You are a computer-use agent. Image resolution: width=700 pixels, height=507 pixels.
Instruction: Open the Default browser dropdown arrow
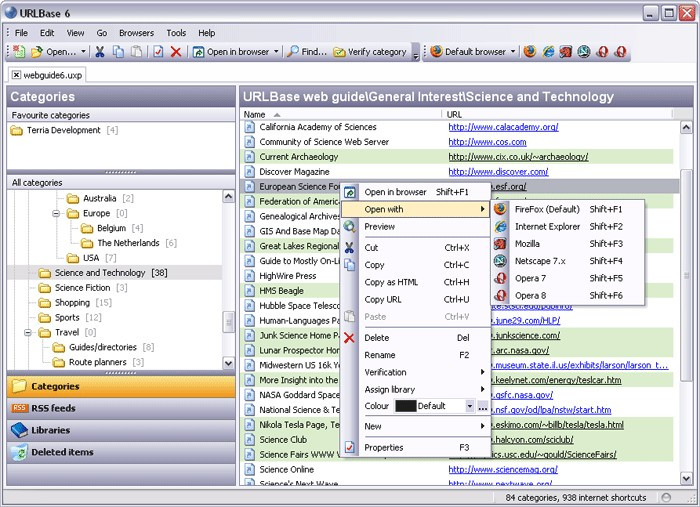(513, 52)
